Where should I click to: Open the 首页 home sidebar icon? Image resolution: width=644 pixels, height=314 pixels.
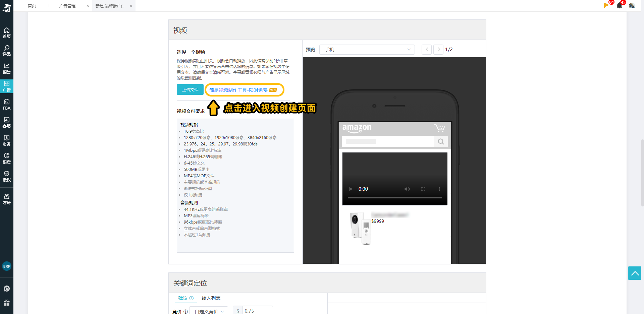7,33
